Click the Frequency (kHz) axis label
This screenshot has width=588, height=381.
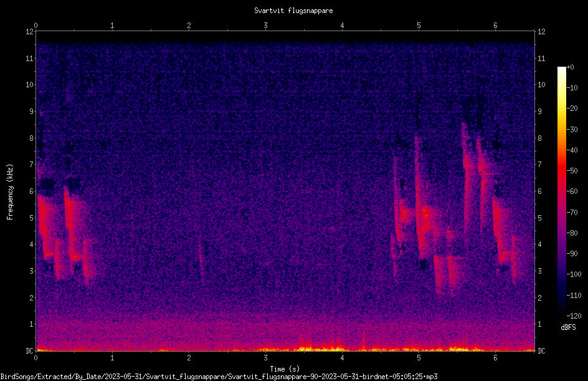point(10,191)
